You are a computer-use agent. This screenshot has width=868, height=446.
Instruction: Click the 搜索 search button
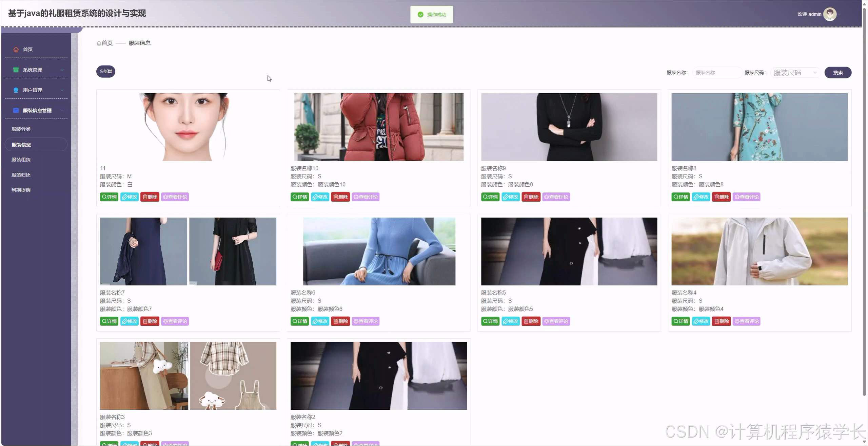tap(838, 72)
